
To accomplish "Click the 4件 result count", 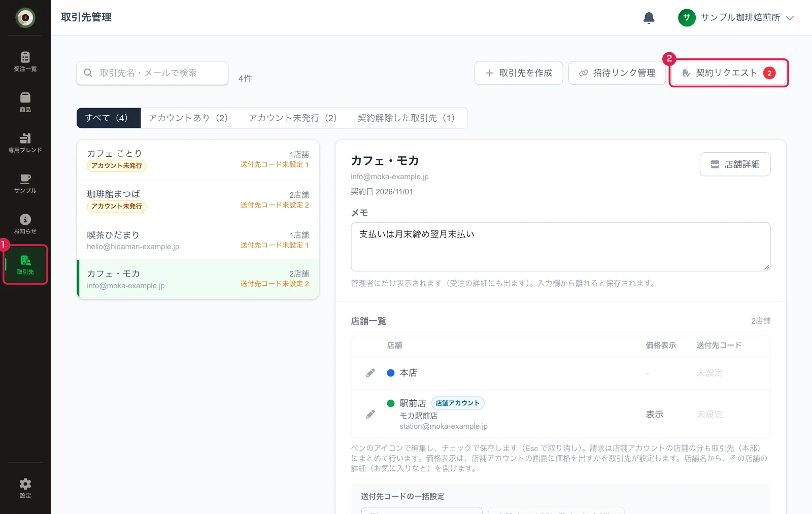I will (x=245, y=79).
